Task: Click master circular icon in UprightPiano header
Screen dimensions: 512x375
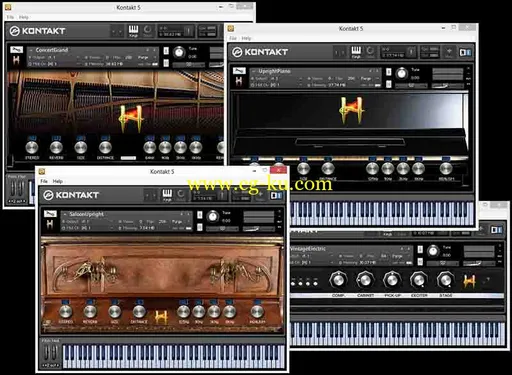Action: 370,52
